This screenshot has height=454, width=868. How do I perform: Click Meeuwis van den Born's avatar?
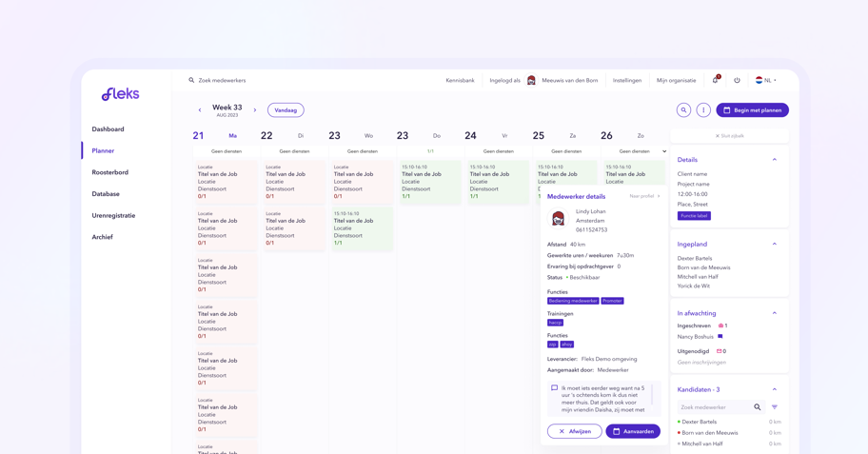coord(531,80)
